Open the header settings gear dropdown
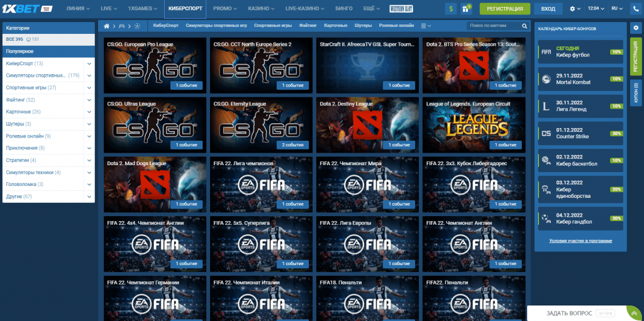The image size is (644, 321). (575, 9)
